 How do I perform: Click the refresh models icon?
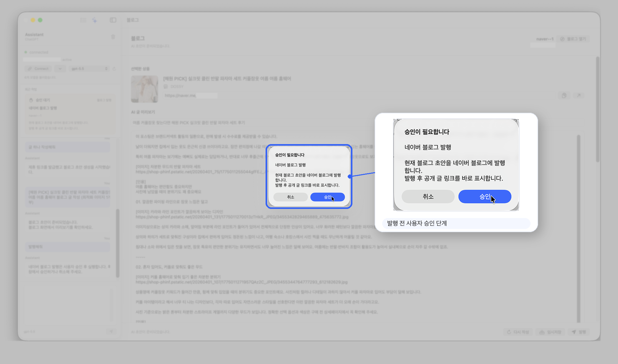[114, 69]
